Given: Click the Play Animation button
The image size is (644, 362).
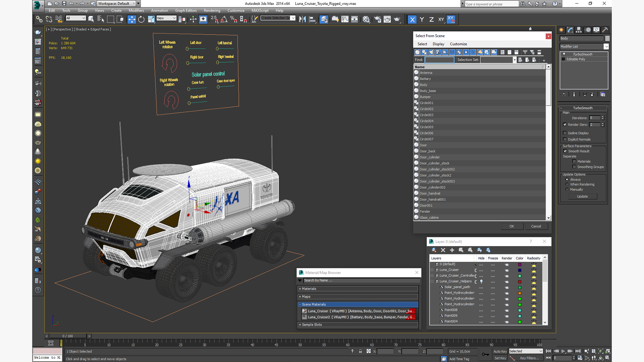Looking at the screenshot, I should 563,351.
